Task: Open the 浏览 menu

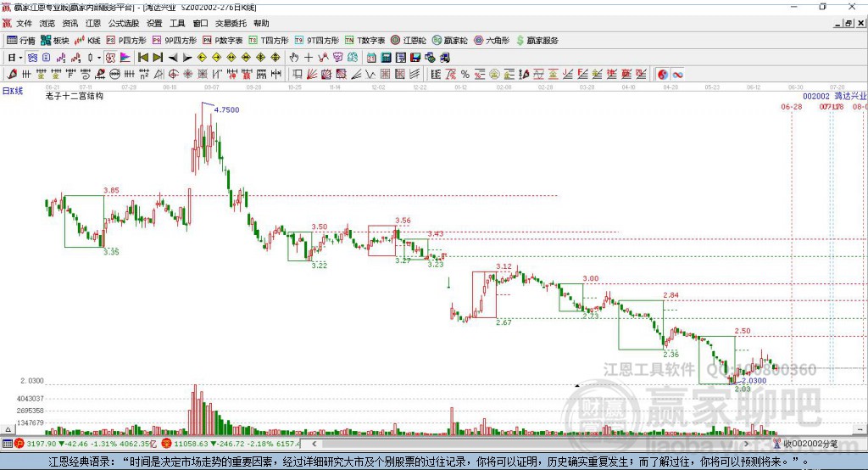Action: pos(47,23)
